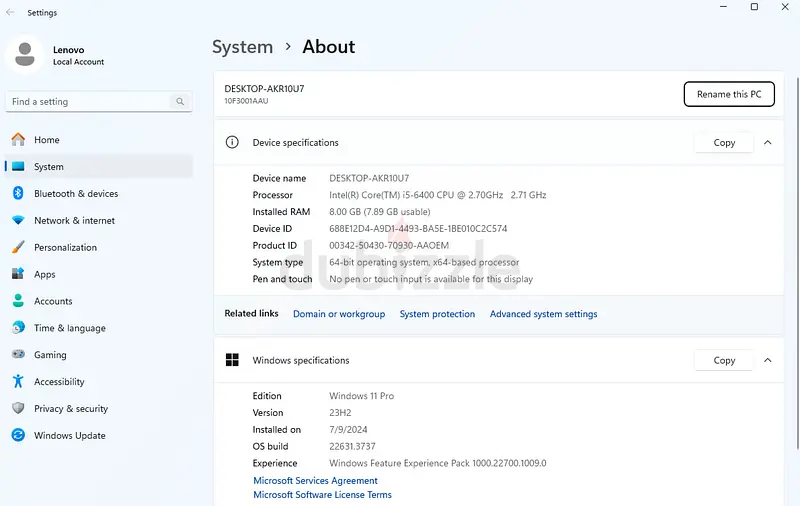Image resolution: width=800 pixels, height=506 pixels.
Task: Click the Rename this PC button
Action: tap(729, 94)
